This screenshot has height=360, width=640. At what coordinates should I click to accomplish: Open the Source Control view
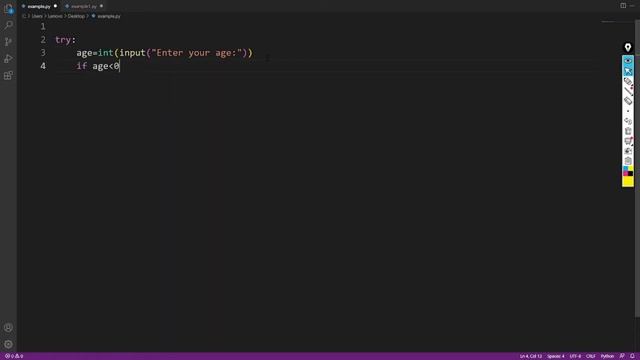click(8, 42)
